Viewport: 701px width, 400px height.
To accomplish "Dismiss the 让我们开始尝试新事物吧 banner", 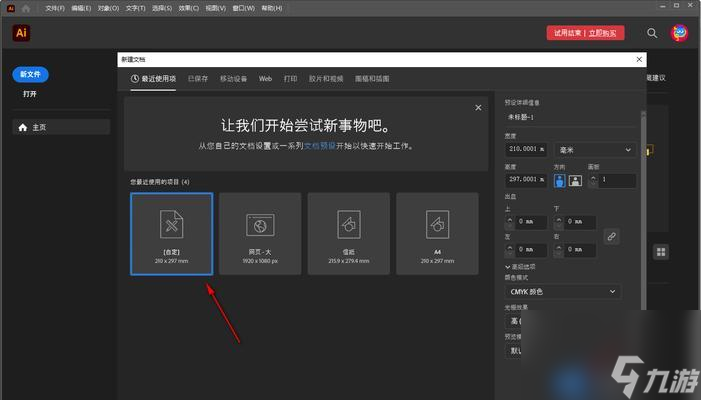I will coord(478,107).
